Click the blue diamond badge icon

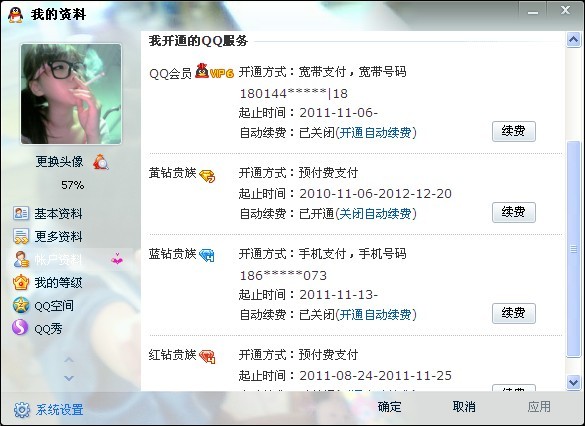(x=207, y=255)
